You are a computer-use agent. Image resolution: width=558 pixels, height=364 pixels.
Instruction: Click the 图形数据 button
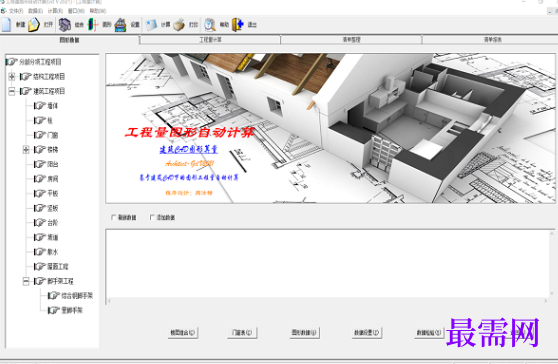[304, 333]
